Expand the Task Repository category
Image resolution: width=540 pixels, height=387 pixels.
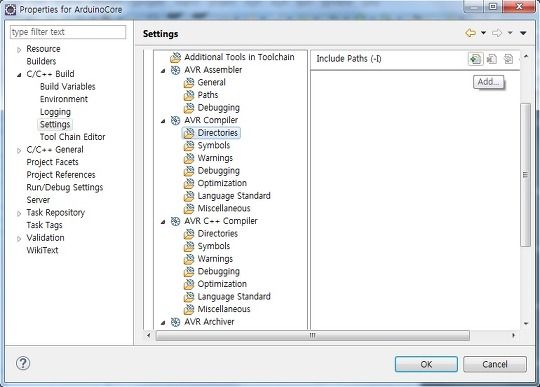tap(19, 213)
